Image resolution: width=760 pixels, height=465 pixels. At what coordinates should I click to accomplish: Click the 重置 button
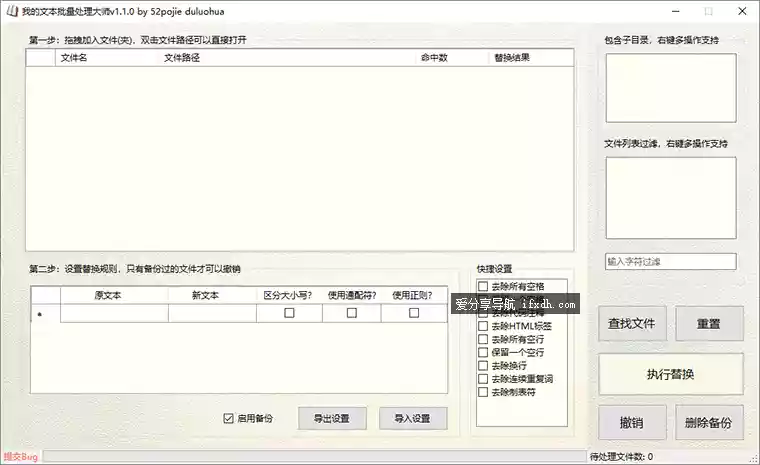tap(709, 323)
